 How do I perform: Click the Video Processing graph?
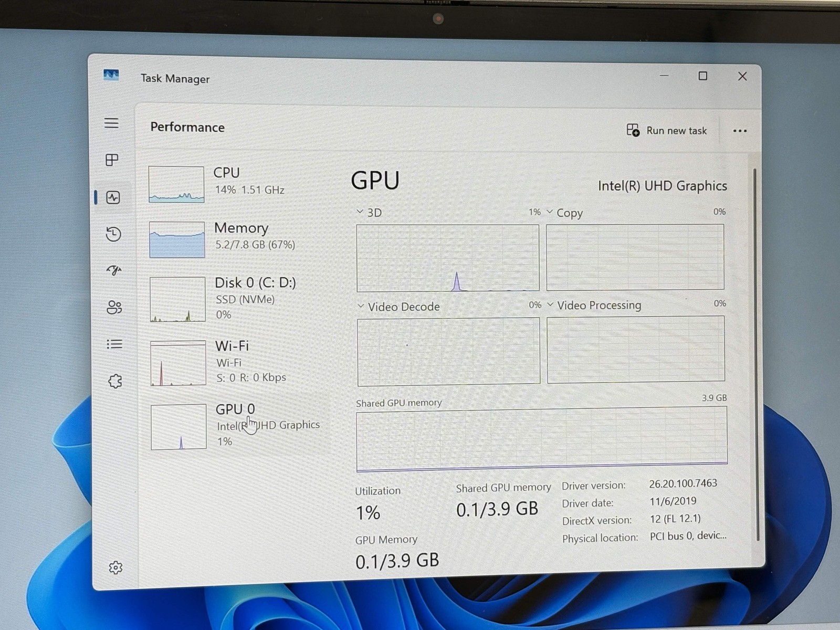click(x=636, y=349)
